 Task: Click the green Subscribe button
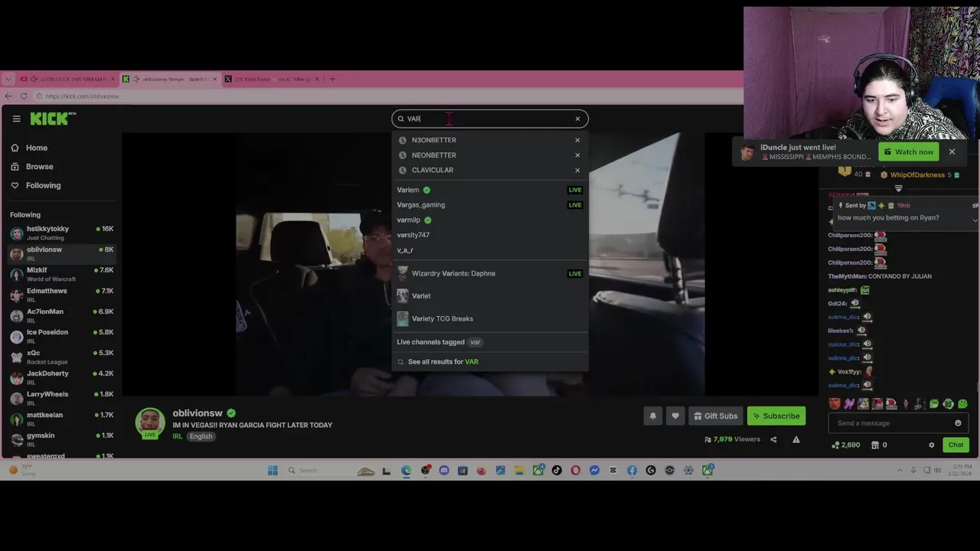(776, 416)
